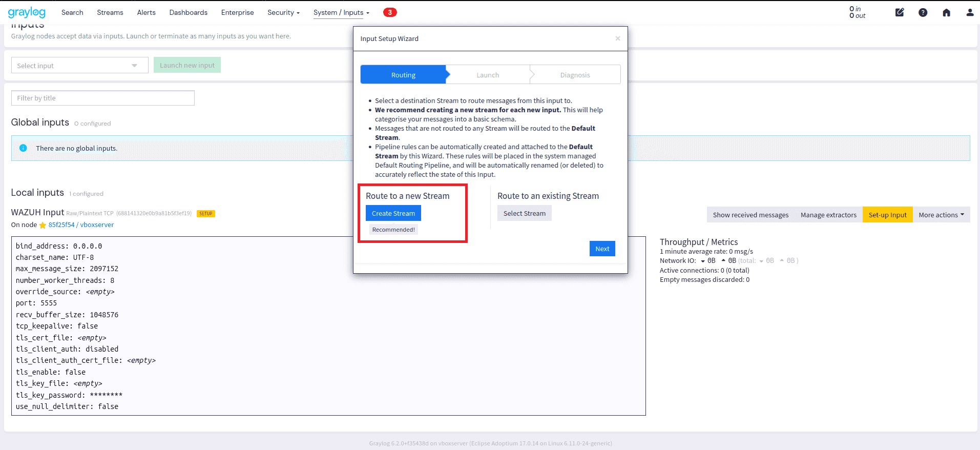Click the Create Stream button
This screenshot has width=980, height=450.
(x=393, y=213)
